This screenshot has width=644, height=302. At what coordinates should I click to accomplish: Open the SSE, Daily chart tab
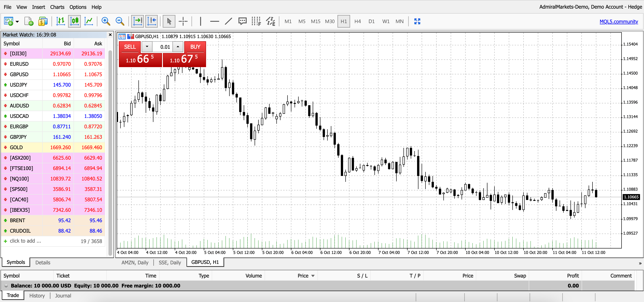pos(170,263)
